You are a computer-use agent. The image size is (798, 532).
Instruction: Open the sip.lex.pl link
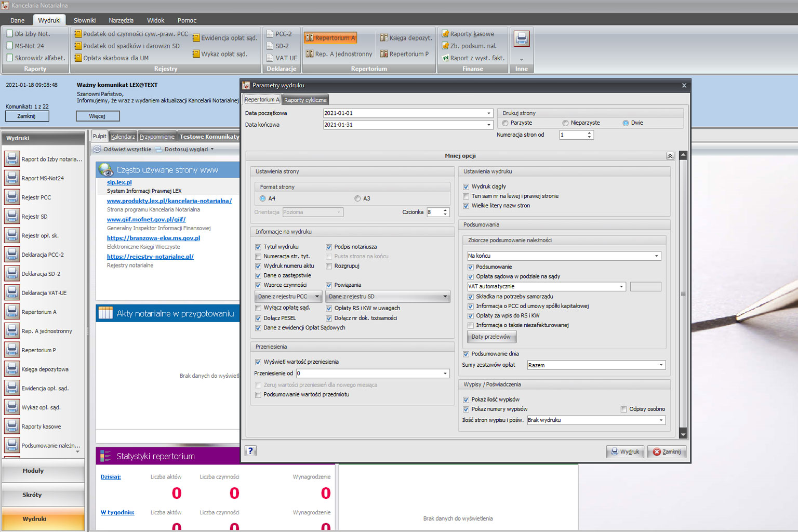(119, 182)
